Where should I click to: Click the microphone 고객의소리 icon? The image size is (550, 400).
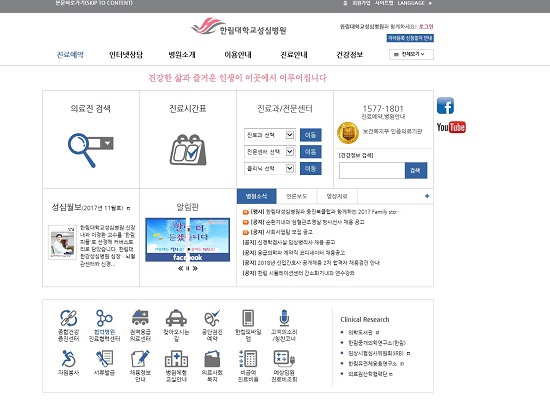tap(284, 318)
